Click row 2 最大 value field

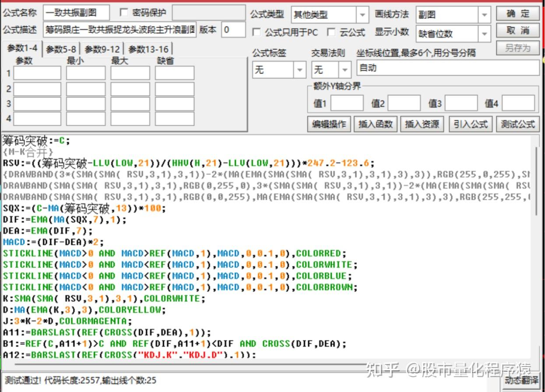[130, 89]
